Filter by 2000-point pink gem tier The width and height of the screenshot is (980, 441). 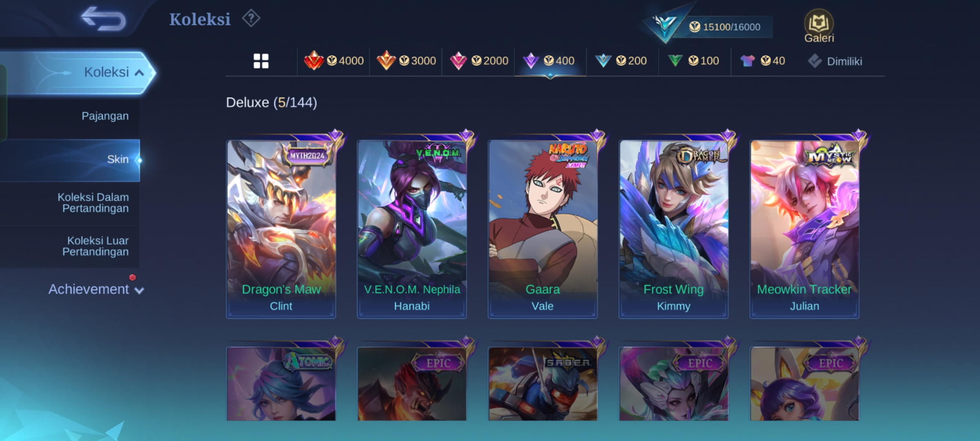click(x=479, y=61)
